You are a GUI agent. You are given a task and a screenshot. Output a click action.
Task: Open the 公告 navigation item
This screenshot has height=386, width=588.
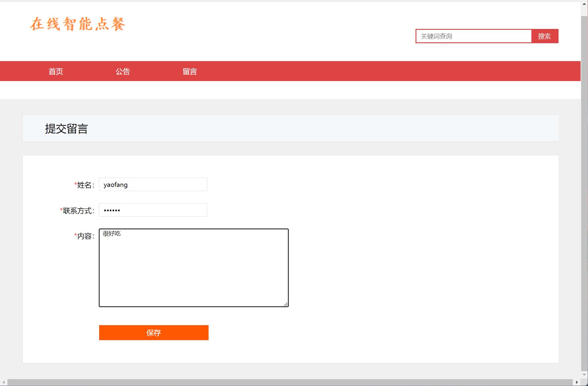coord(123,72)
